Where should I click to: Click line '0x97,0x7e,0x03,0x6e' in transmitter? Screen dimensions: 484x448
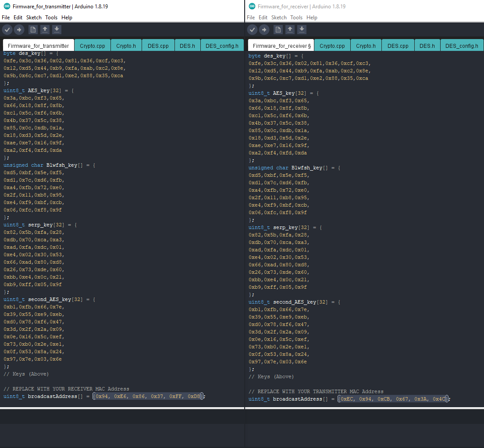32,359
